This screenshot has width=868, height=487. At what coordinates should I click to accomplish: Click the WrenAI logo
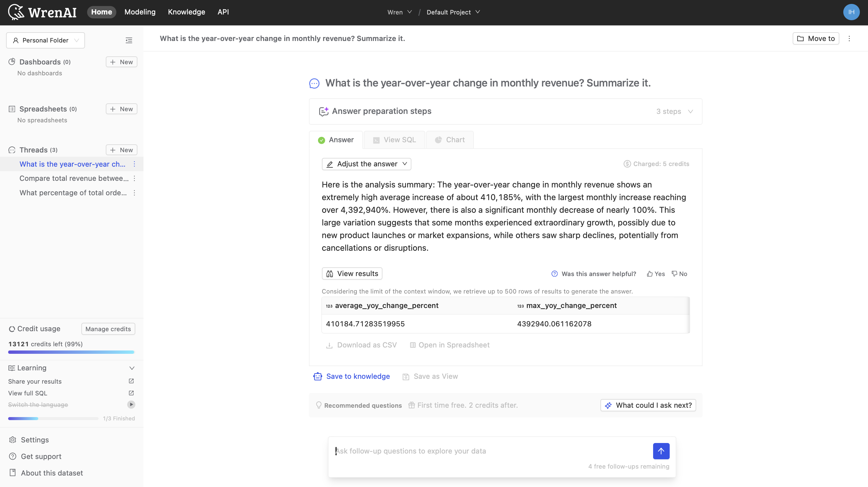(x=42, y=12)
